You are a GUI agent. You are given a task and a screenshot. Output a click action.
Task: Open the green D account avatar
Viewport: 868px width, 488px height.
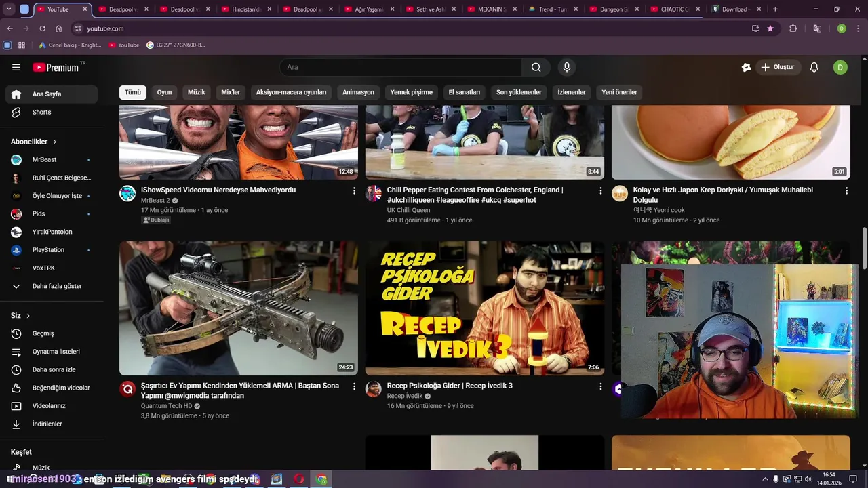[x=840, y=67]
